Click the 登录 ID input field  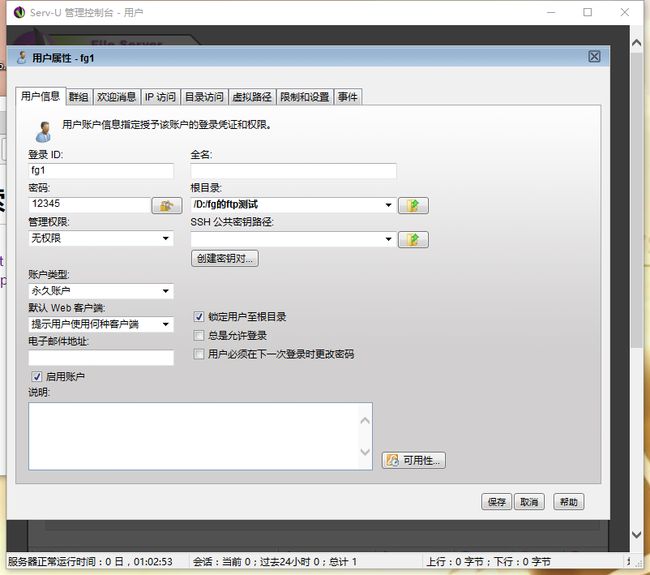coord(101,170)
